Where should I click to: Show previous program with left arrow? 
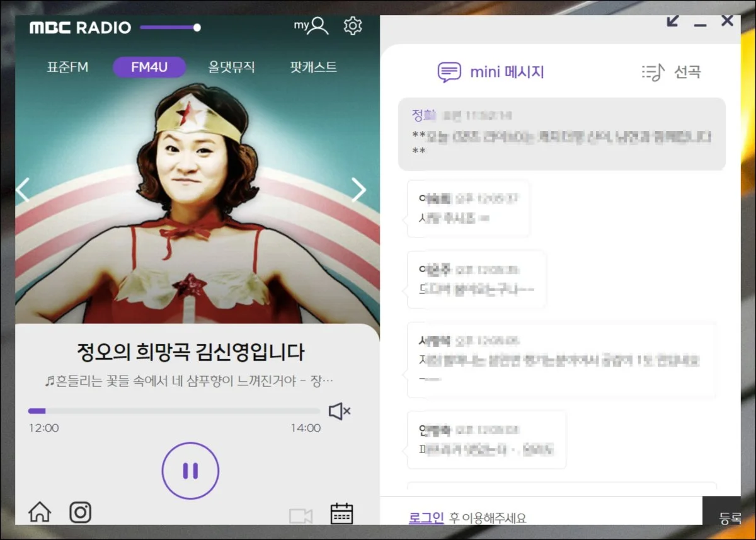tap(23, 190)
